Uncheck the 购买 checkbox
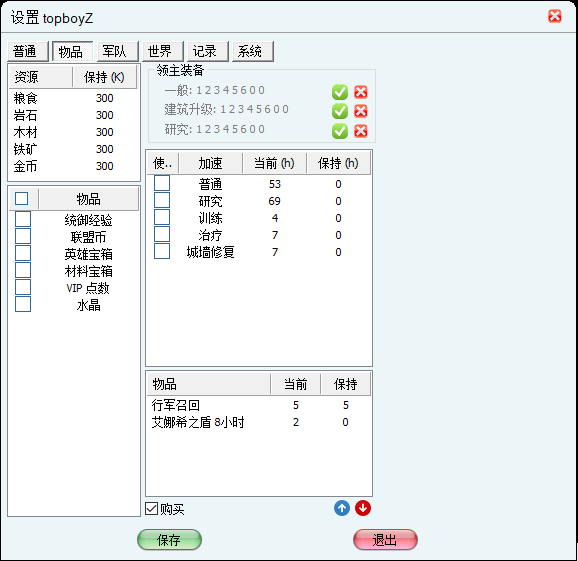This screenshot has height=561, width=578. click(151, 509)
